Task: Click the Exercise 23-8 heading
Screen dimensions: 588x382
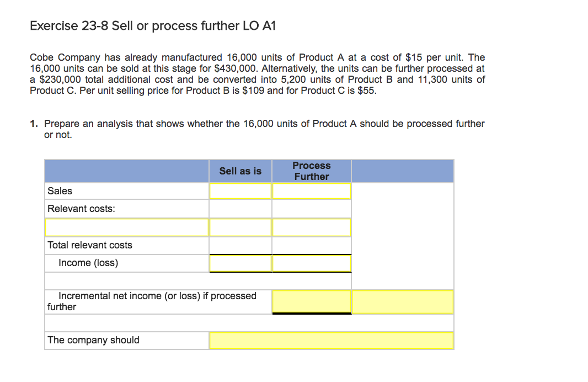Action: (152, 26)
